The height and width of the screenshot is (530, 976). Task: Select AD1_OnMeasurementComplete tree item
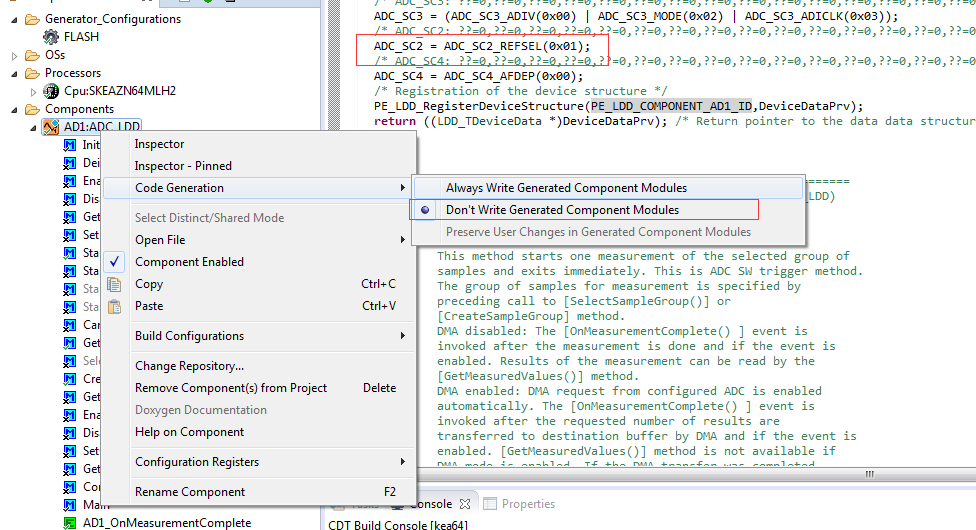pos(167,523)
